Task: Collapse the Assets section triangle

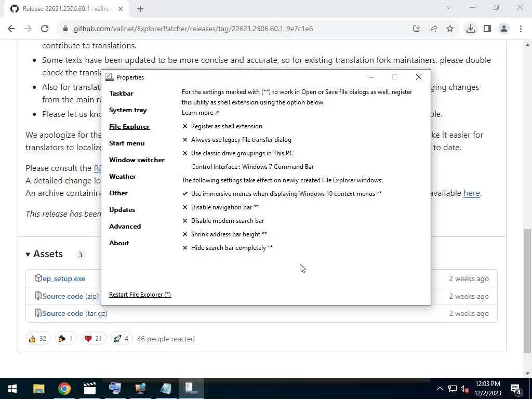Action: click(x=28, y=254)
